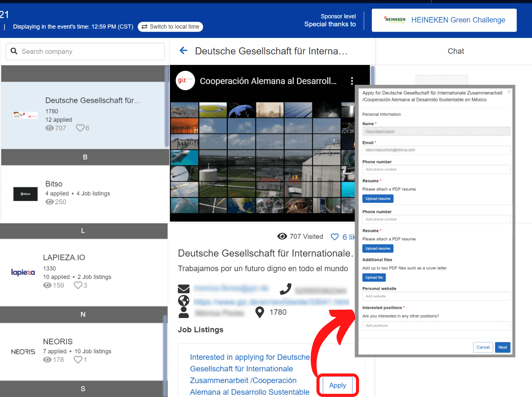Cancel the application form
Image resolution: width=532 pixels, height=397 pixels.
click(483, 347)
